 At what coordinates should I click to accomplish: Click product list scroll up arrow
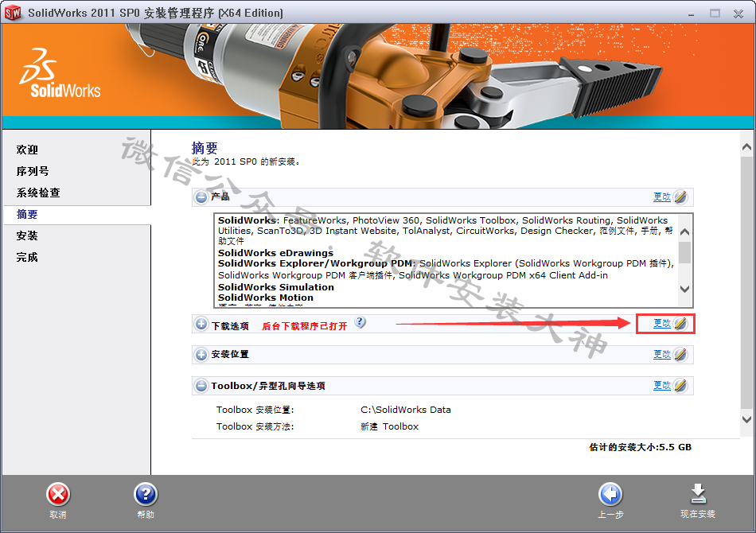684,231
